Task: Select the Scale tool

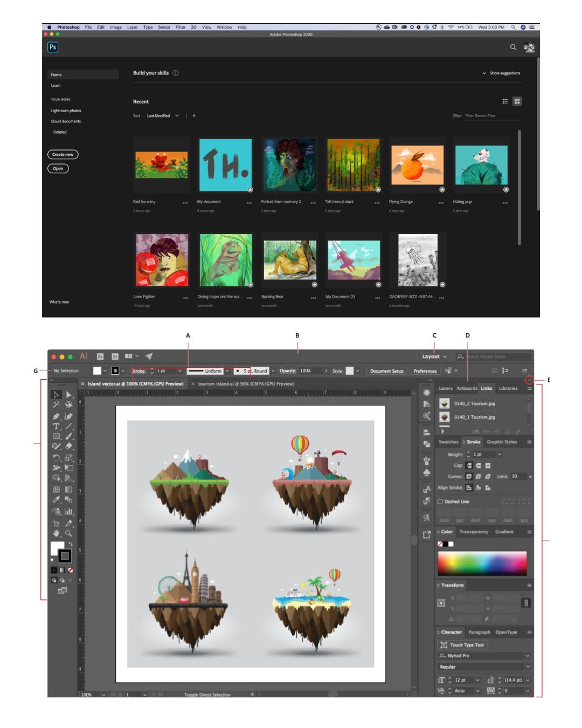Action: click(68, 458)
